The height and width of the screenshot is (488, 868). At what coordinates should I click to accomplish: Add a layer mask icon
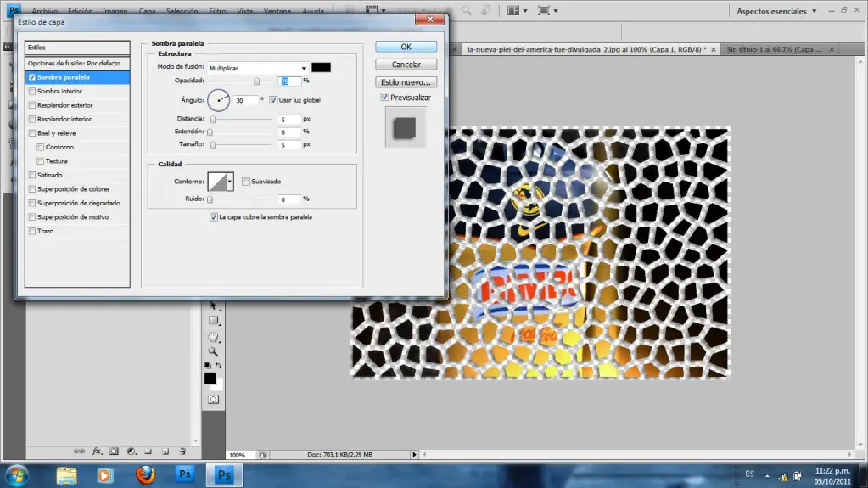(114, 452)
